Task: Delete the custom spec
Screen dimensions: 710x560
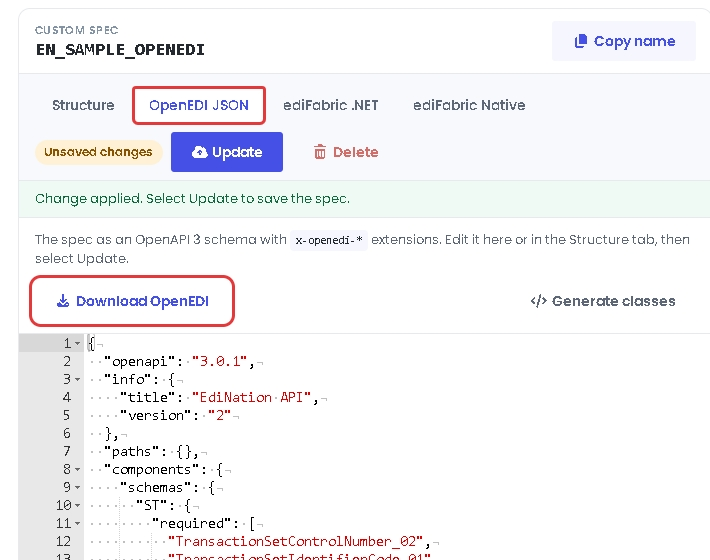Action: (x=345, y=152)
